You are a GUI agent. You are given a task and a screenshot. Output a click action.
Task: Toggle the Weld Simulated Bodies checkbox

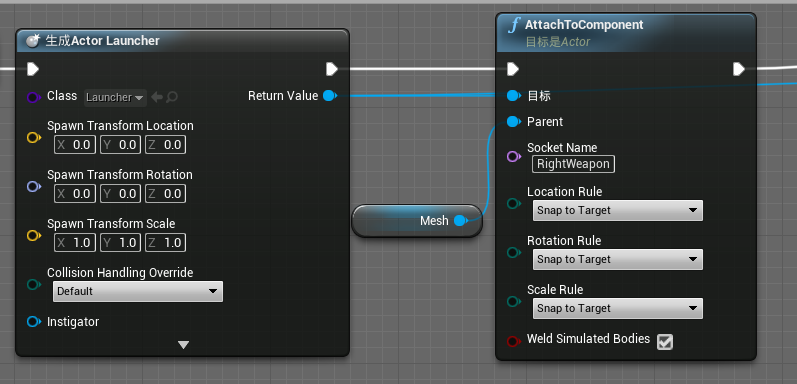tap(665, 342)
